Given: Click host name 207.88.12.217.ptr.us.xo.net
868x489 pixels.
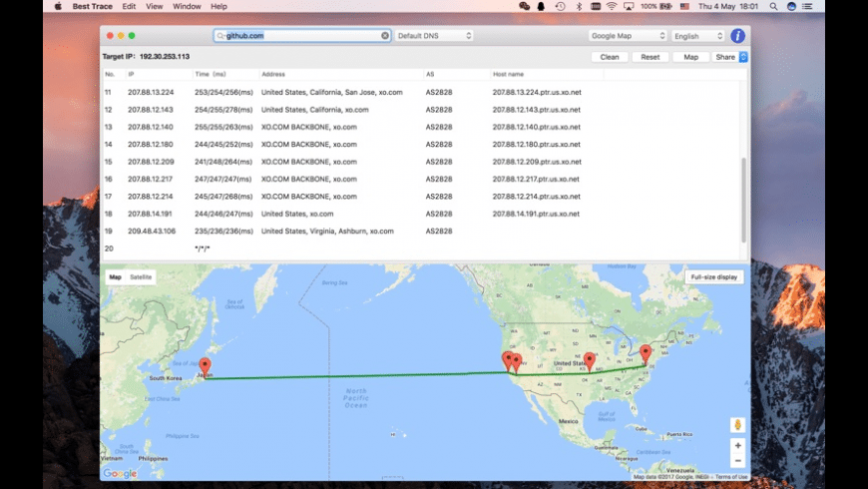Looking at the screenshot, I should pos(536,179).
